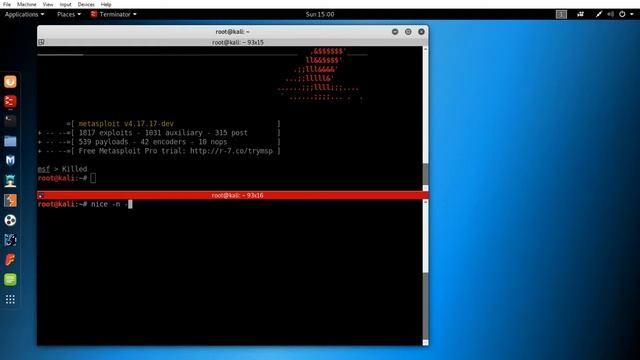Click the network connection icon in top panel
640x360 pixels.
[x=599, y=14]
